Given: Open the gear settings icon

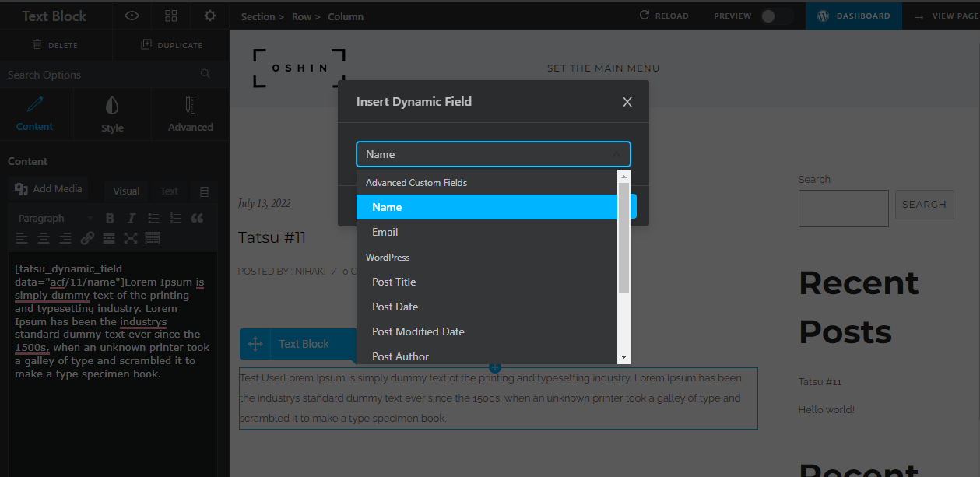Looking at the screenshot, I should 210,16.
